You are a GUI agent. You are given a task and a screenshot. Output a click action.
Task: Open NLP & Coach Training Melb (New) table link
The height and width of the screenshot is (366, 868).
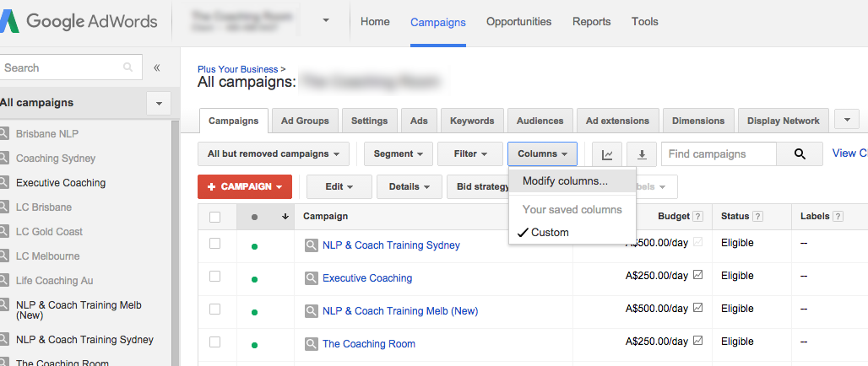(x=400, y=310)
